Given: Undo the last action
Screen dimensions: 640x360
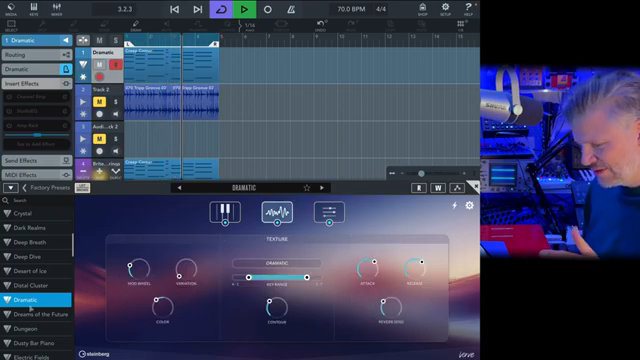Looking at the screenshot, I should point(321,26).
